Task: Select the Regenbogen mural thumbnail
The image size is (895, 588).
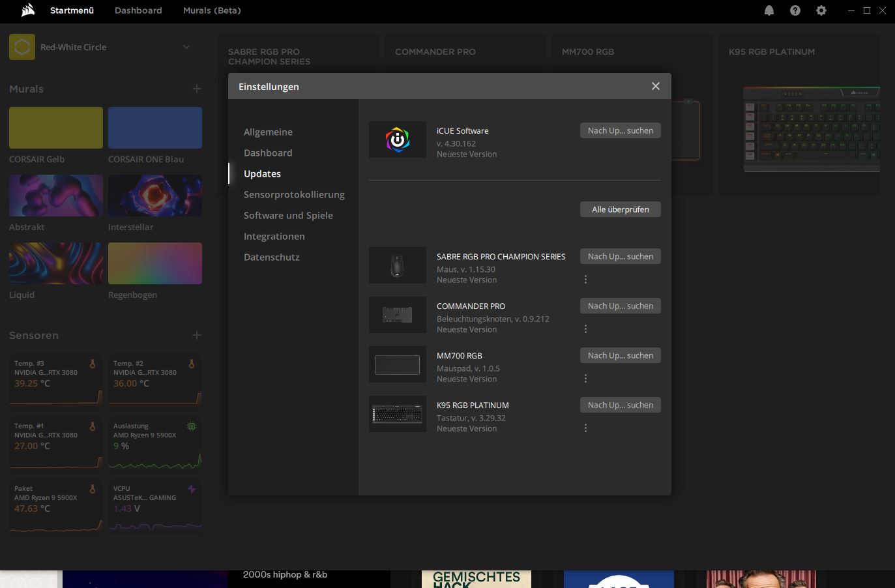Action: [155, 263]
